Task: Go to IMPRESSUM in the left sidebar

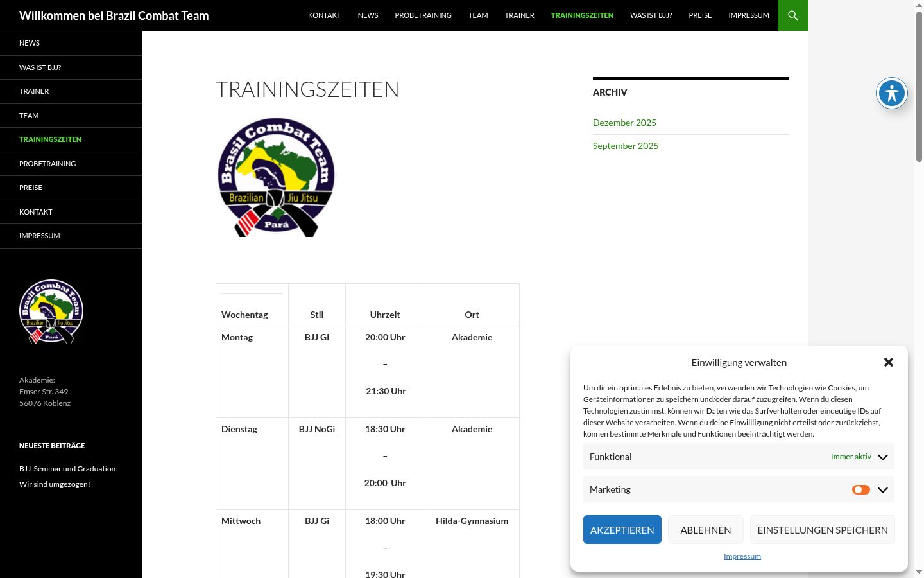Action: [x=71, y=236]
